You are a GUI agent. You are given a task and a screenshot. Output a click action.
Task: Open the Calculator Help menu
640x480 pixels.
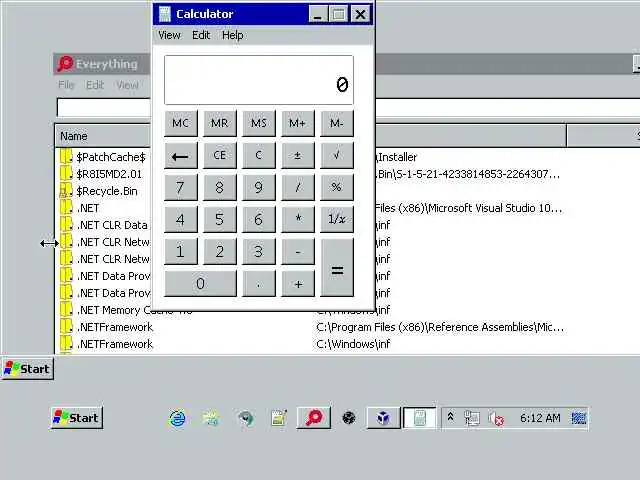coord(233,36)
